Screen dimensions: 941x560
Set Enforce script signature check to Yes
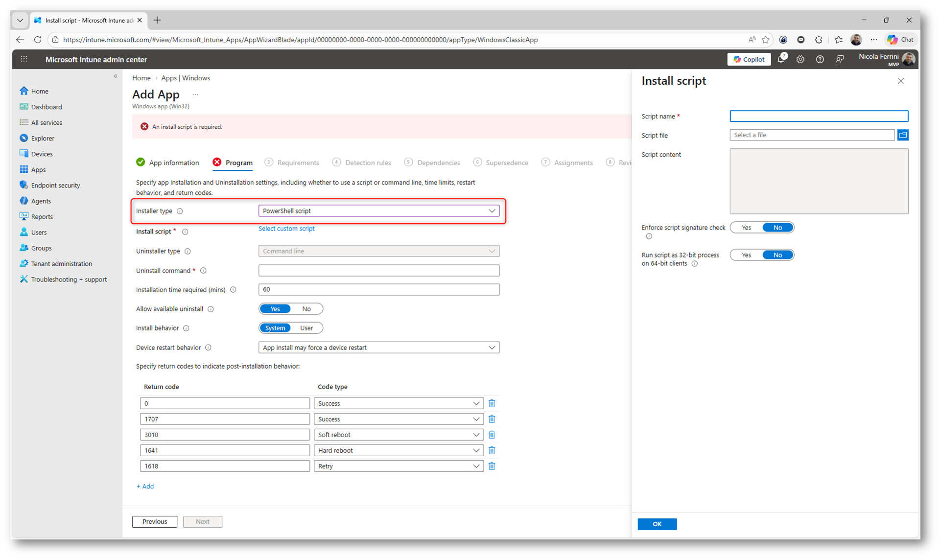point(746,228)
